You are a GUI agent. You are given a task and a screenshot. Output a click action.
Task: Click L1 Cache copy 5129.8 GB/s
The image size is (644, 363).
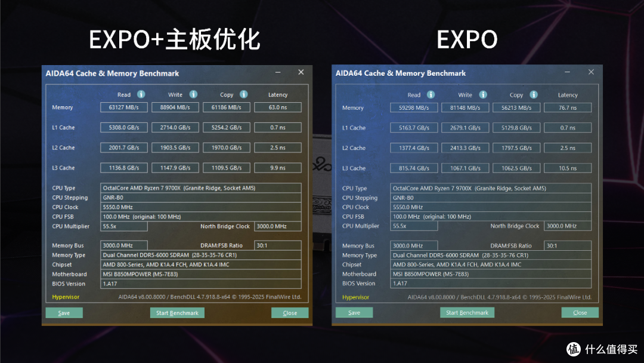[516, 128]
